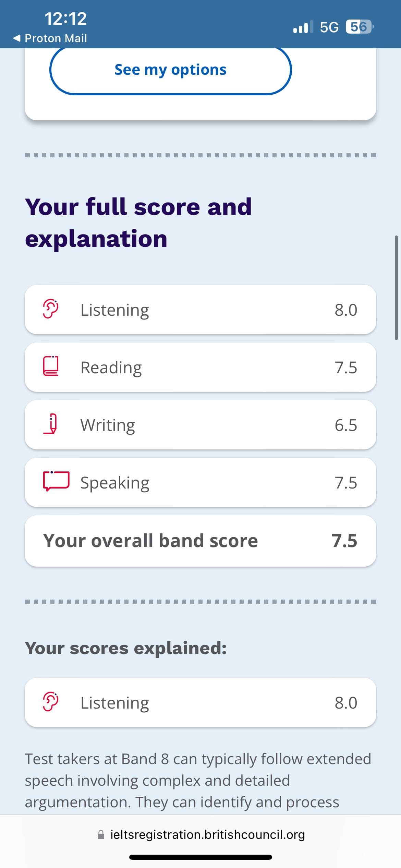The height and width of the screenshot is (868, 401).
Task: Tap the battery indicator in status bar
Action: click(x=359, y=27)
